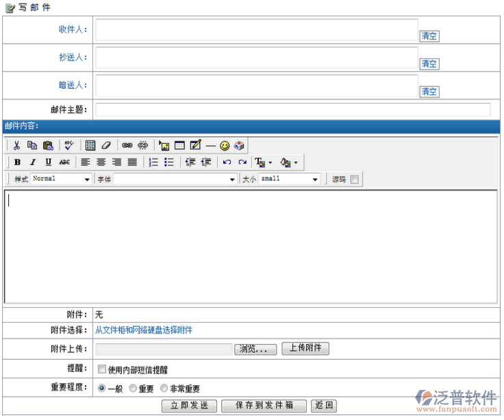Click the Paste clipboard icon
Image resolution: width=504 pixels, height=420 pixels.
[48, 146]
